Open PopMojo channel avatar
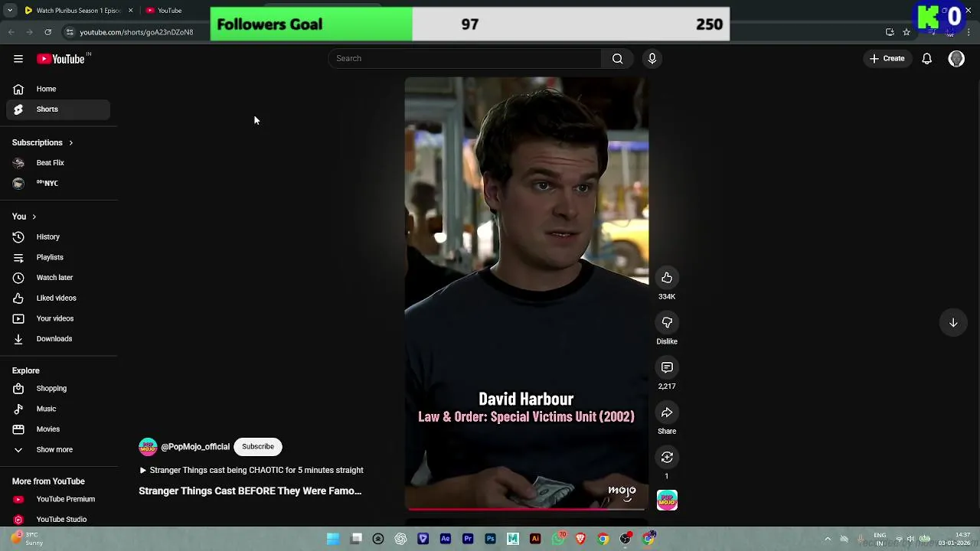This screenshot has width=980, height=551. pyautogui.click(x=148, y=447)
